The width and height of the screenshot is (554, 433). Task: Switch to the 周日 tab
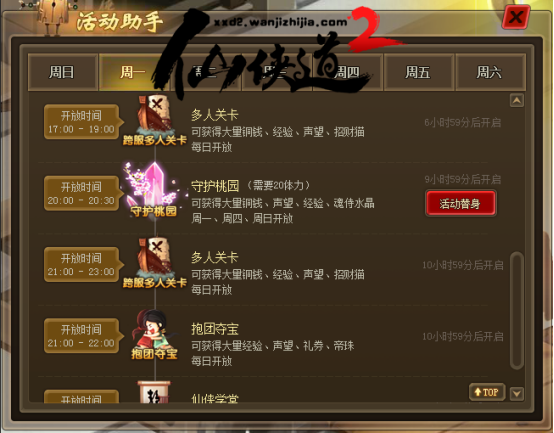pyautogui.click(x=63, y=72)
